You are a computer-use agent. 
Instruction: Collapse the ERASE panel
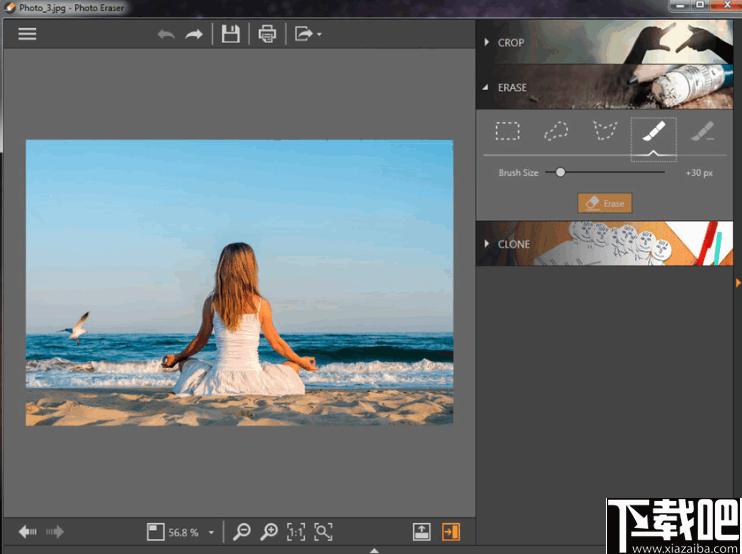pos(604,87)
